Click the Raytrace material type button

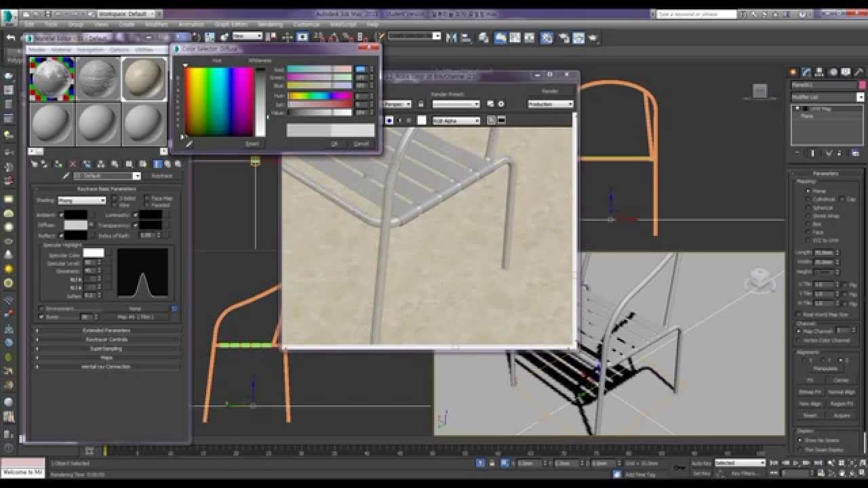(161, 176)
